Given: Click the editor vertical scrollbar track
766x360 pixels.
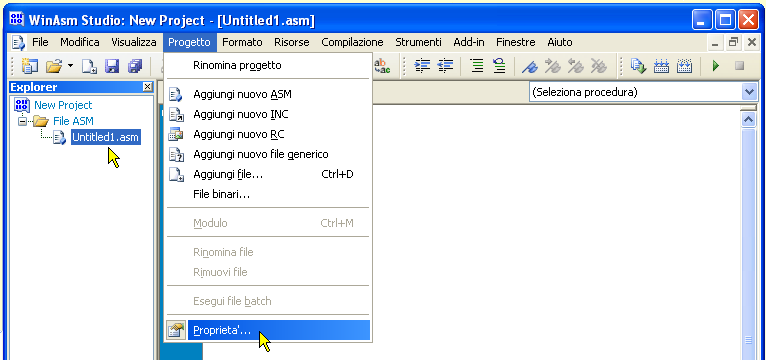Looking at the screenshot, I should [748, 244].
